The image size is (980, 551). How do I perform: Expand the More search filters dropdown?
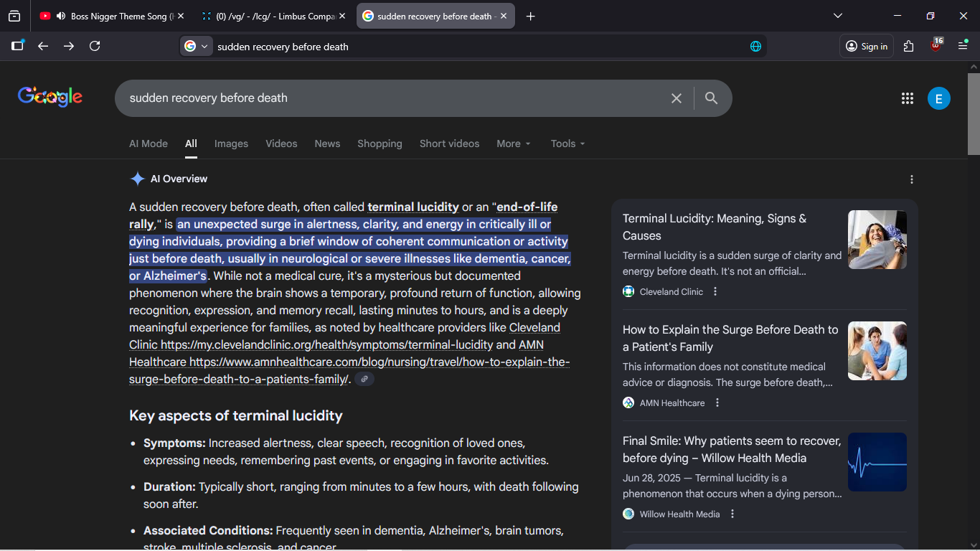514,143
